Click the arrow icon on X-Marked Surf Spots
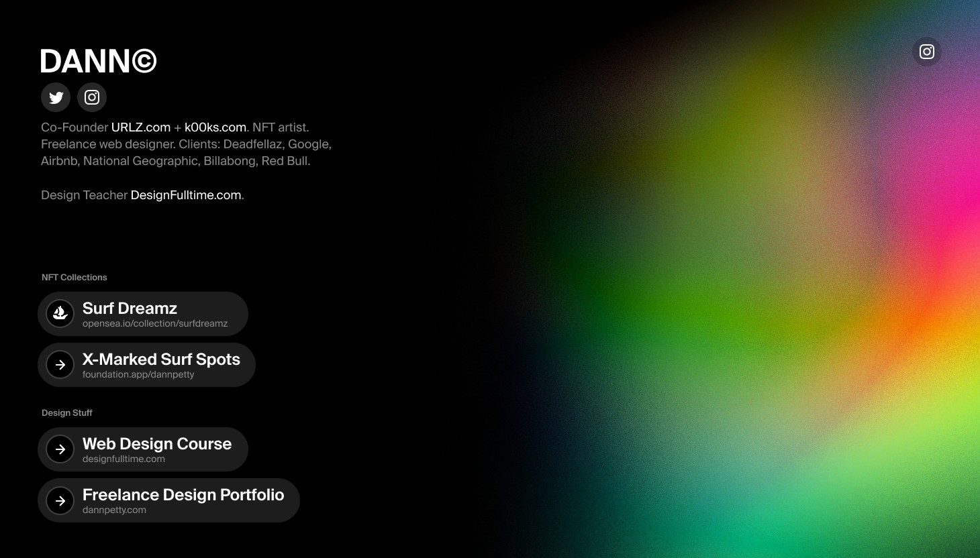 click(x=60, y=365)
